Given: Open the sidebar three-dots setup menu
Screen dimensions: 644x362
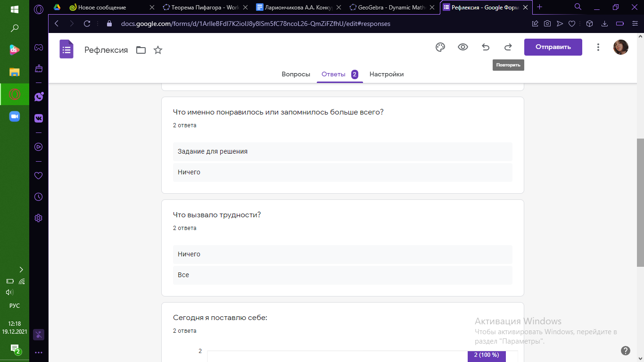Looking at the screenshot, I should click(x=39, y=352).
